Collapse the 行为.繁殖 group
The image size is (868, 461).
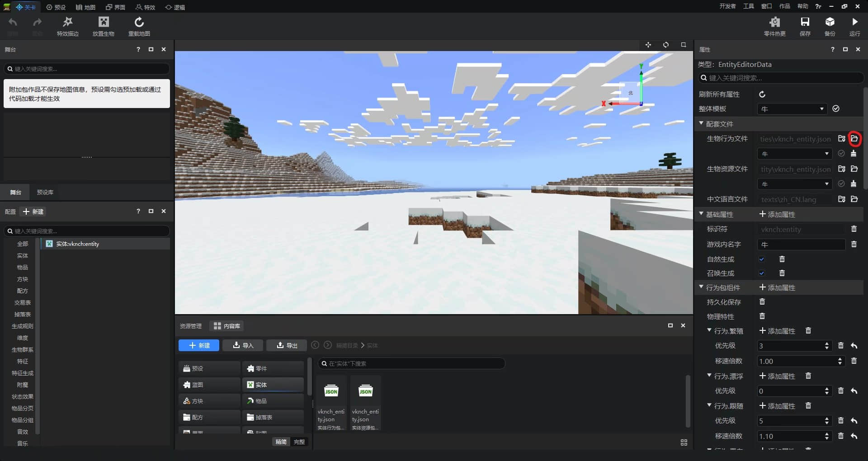pyautogui.click(x=710, y=330)
